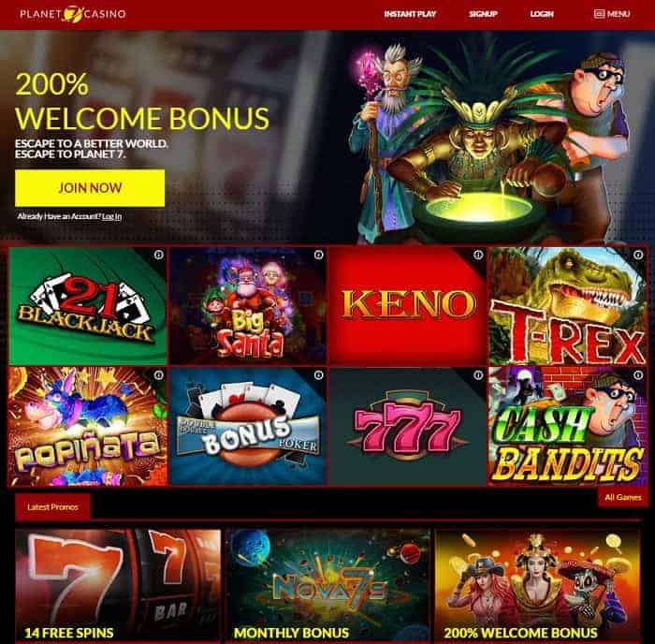The image size is (655, 644).
Task: Click the info icon on Keno tile
Action: point(478,255)
